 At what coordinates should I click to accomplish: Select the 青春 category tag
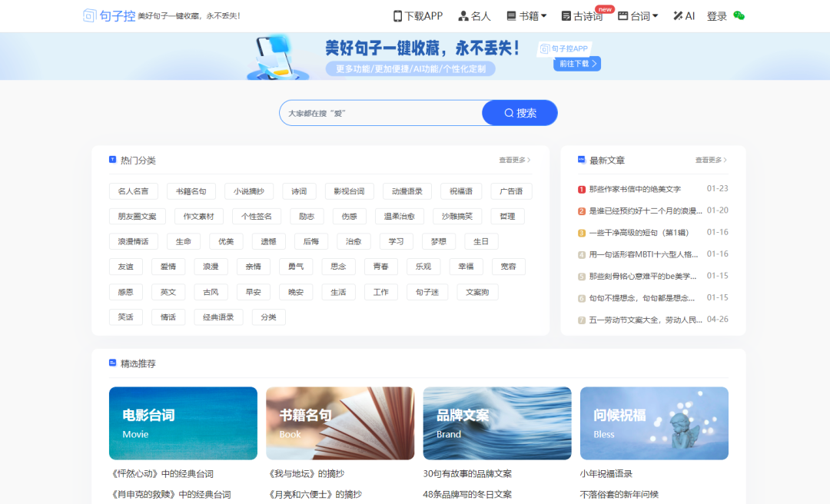[x=381, y=267]
